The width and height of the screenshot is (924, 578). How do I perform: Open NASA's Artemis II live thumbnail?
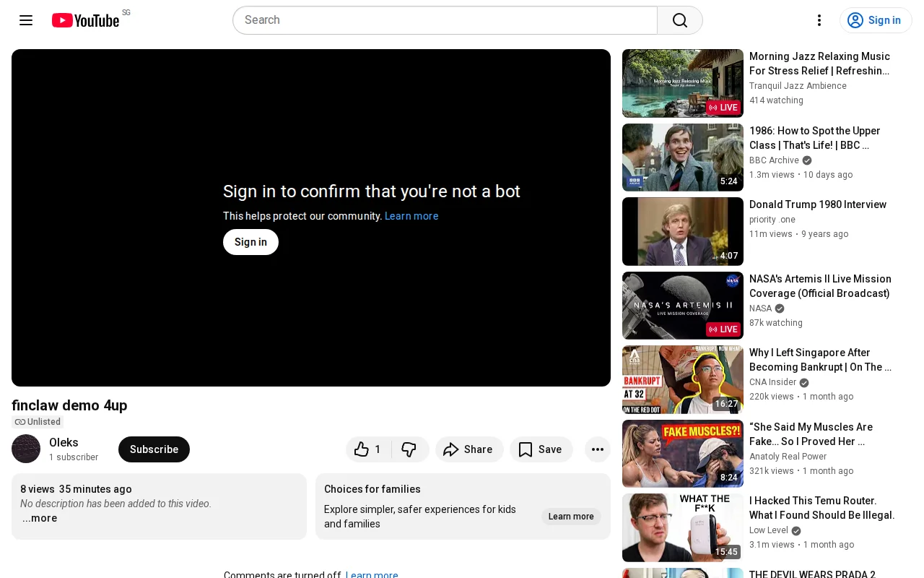click(683, 306)
